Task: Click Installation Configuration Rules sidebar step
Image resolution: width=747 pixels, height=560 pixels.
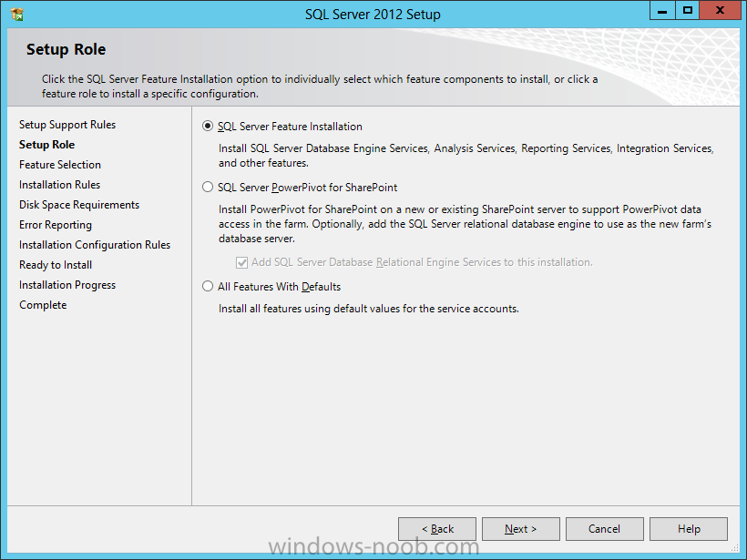Action: [95, 245]
